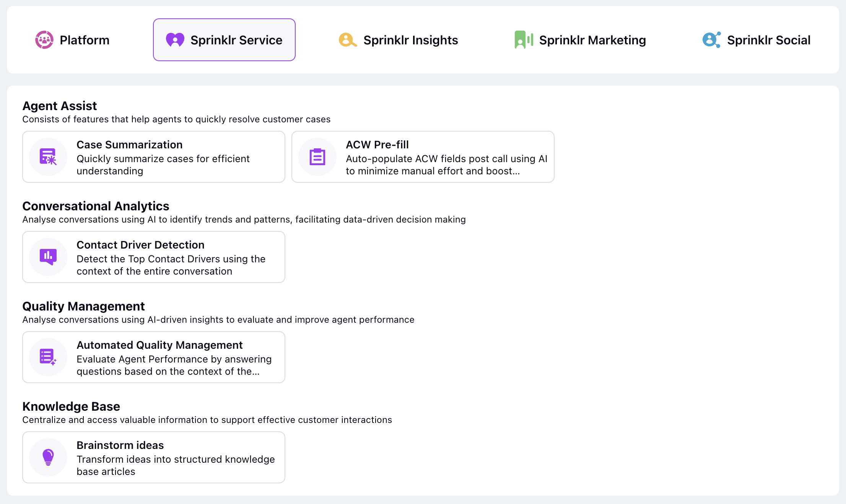Click 'Quickly summarize cases for efficient understanding' text
846x504 pixels.
click(x=163, y=165)
